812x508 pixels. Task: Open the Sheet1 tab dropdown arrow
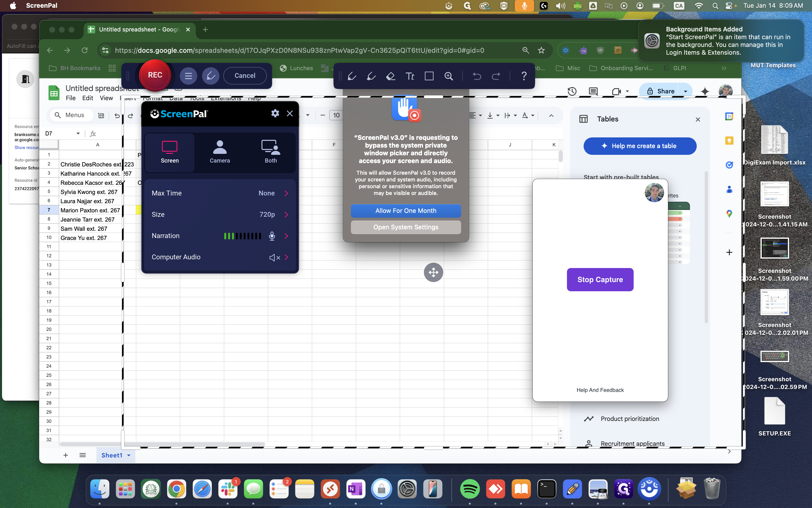tap(129, 455)
